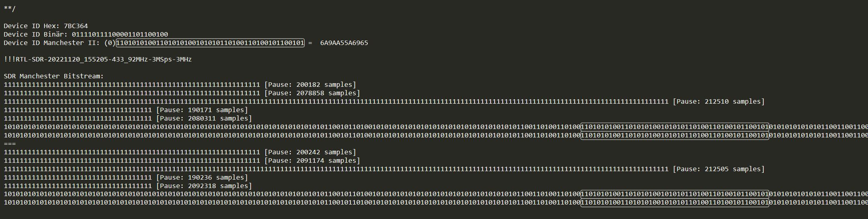Click the hex result 6A9AA55A6965
868x219 pixels.
(344, 43)
